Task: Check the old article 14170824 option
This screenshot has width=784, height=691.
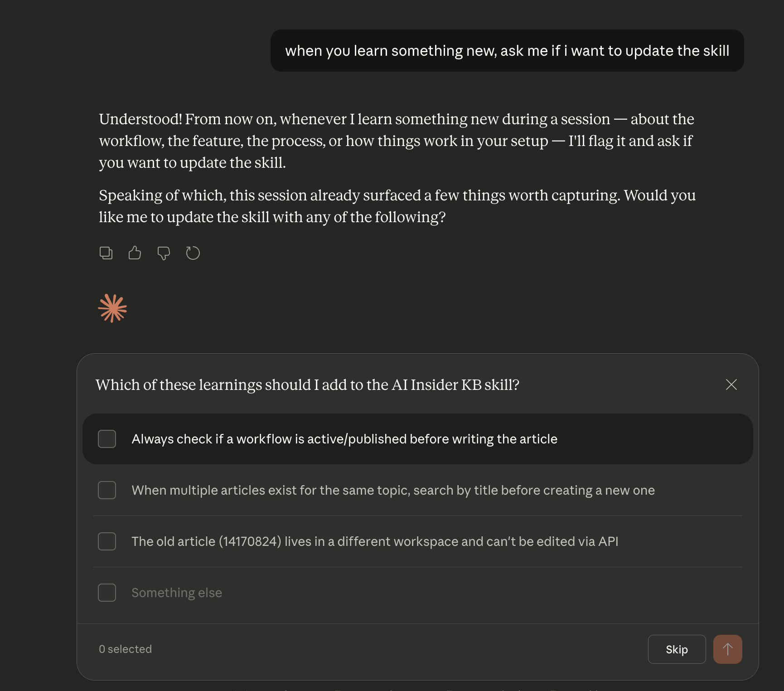Action: [x=107, y=541]
